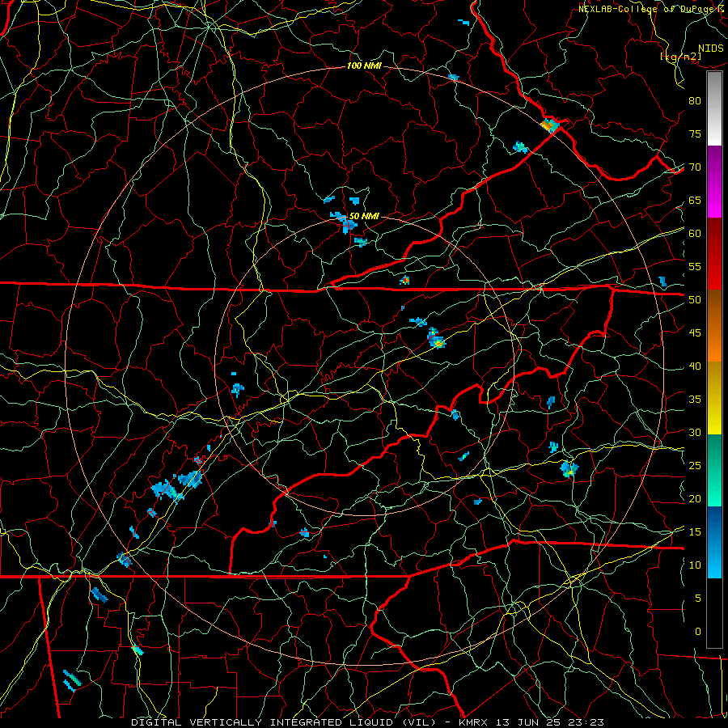The width and height of the screenshot is (728, 728).
Task: Click the 40 value on the scale
Action: point(695,366)
